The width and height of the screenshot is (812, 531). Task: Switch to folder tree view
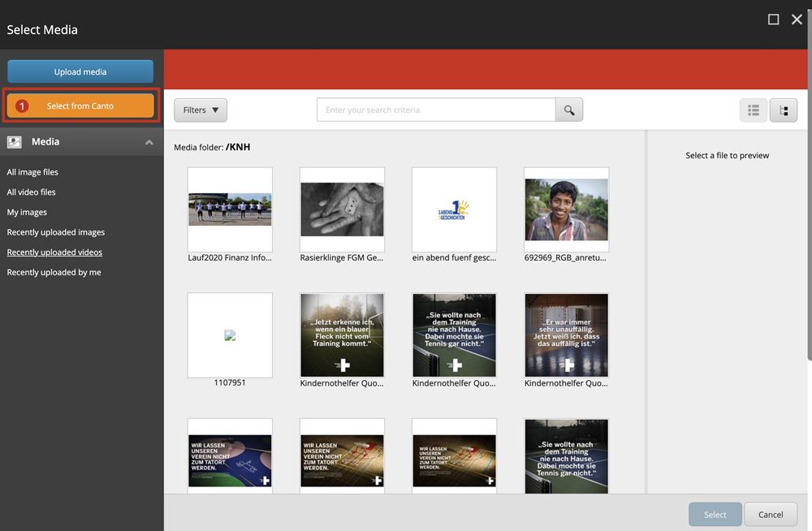coord(784,110)
